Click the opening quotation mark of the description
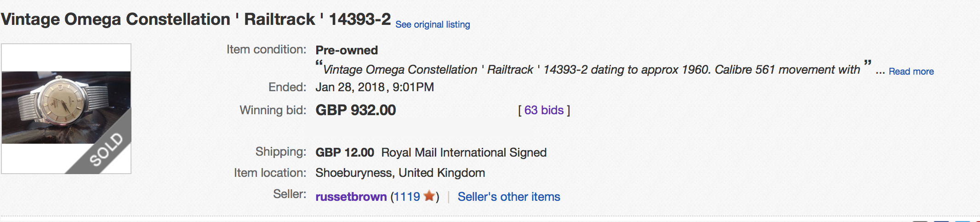 pos(319,64)
